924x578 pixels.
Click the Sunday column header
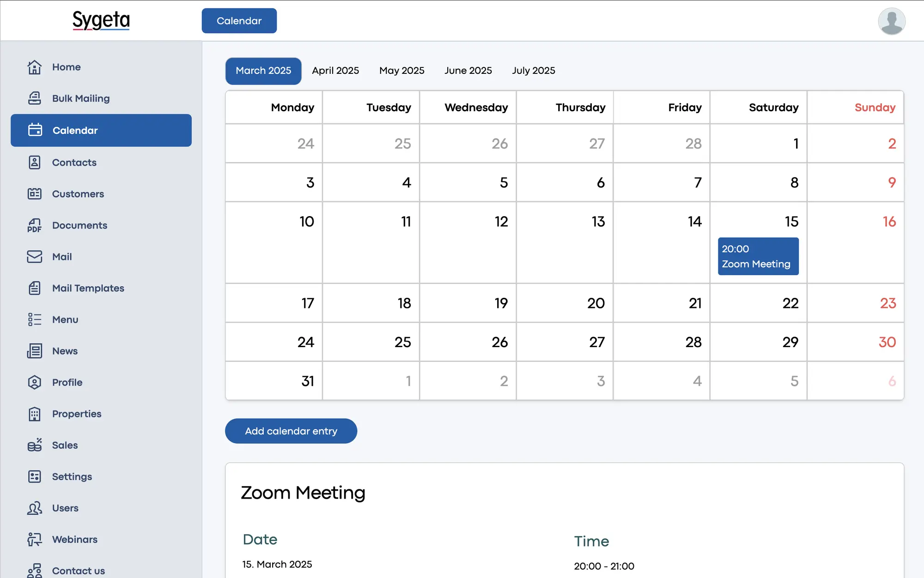(x=856, y=107)
